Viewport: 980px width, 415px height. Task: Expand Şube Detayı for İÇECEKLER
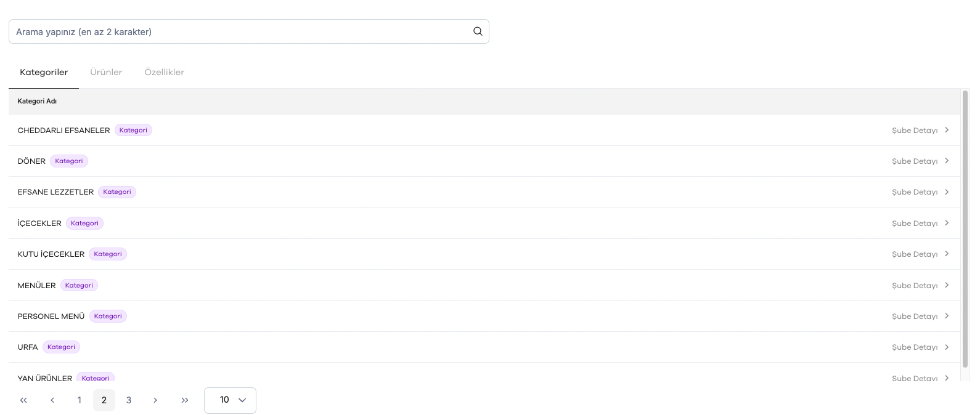coord(915,224)
